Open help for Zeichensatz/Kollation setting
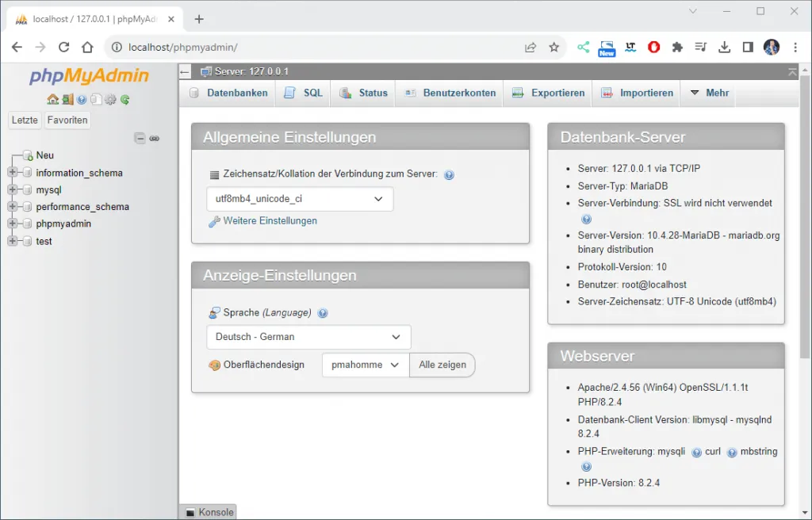Screen dimensions: 812x520 pos(449,174)
